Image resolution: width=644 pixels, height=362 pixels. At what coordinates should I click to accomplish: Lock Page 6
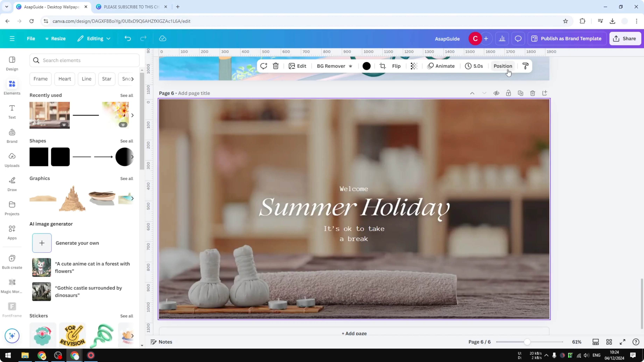tap(509, 93)
